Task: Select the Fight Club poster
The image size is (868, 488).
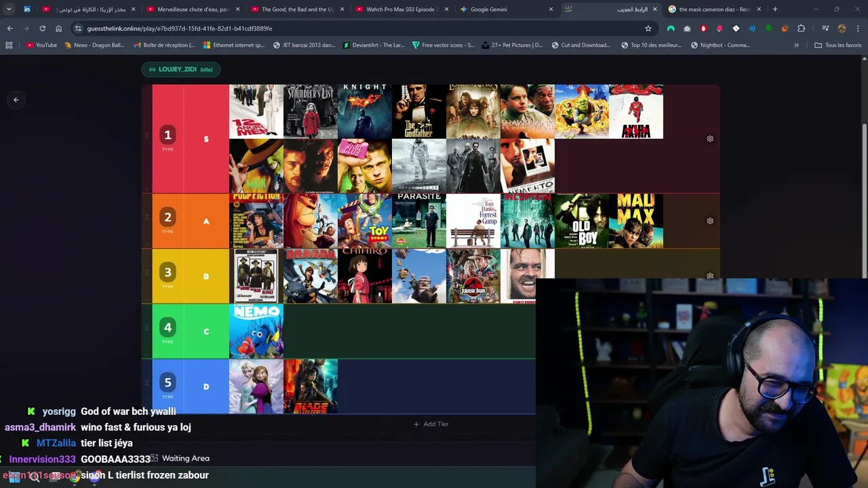Action: pos(365,166)
